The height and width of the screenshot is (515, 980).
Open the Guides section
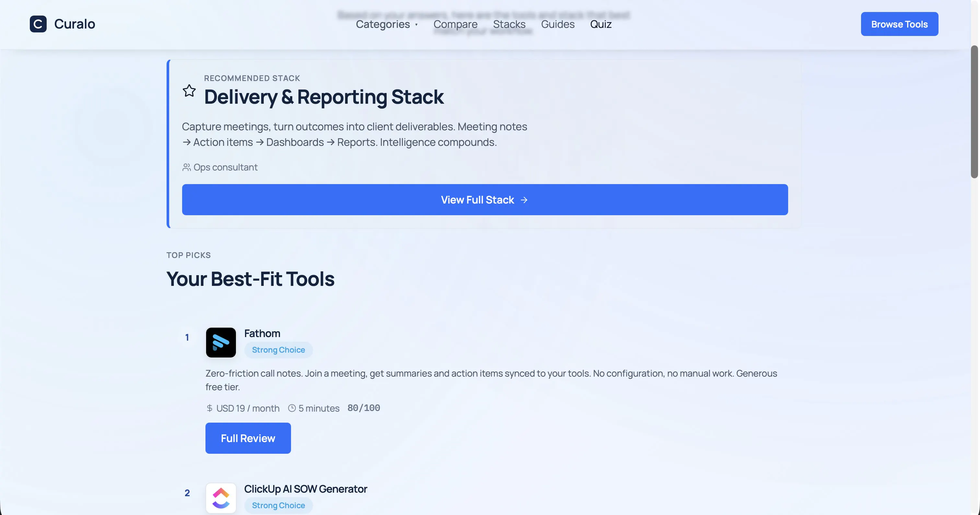(558, 24)
